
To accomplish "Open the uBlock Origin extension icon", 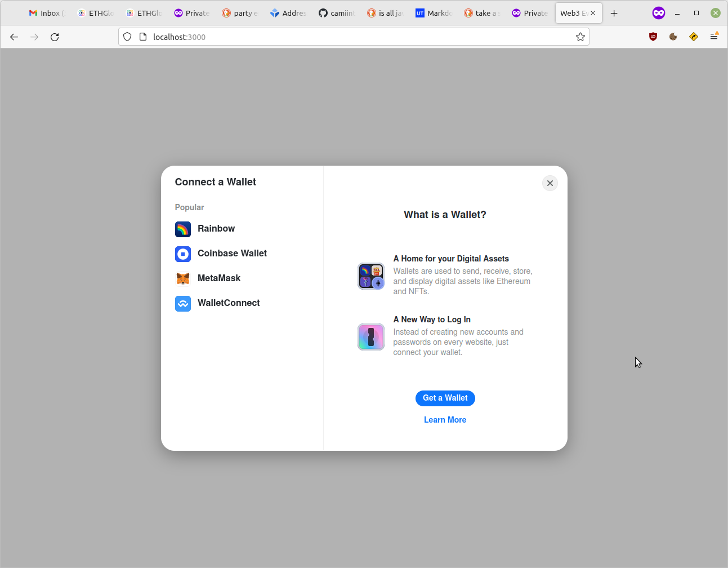I will coord(653,37).
